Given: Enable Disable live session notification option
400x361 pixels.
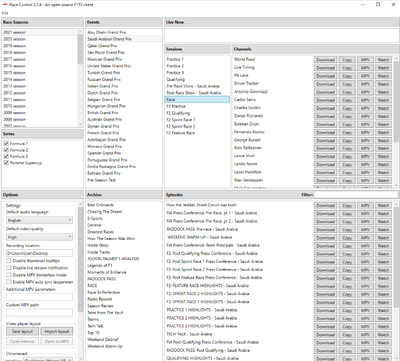Looking at the screenshot, I should (9, 268).
